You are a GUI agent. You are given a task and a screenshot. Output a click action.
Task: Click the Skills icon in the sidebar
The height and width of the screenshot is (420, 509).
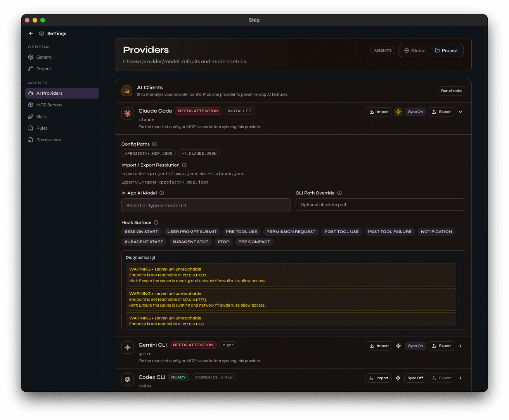[31, 116]
